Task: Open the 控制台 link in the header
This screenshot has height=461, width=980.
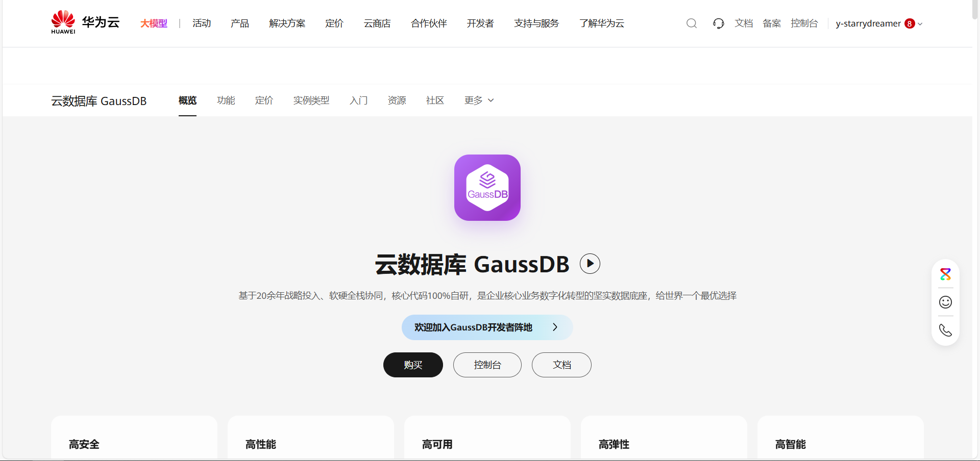Action: coord(804,23)
